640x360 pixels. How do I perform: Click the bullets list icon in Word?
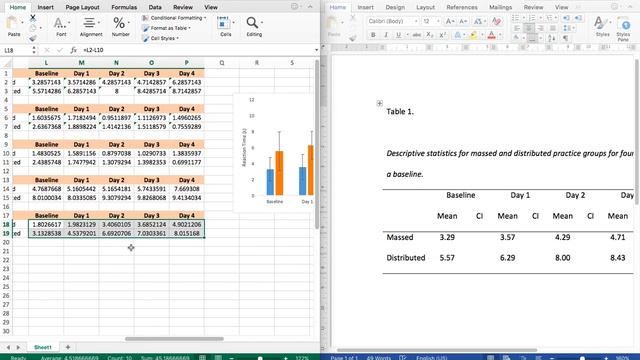[515, 18]
